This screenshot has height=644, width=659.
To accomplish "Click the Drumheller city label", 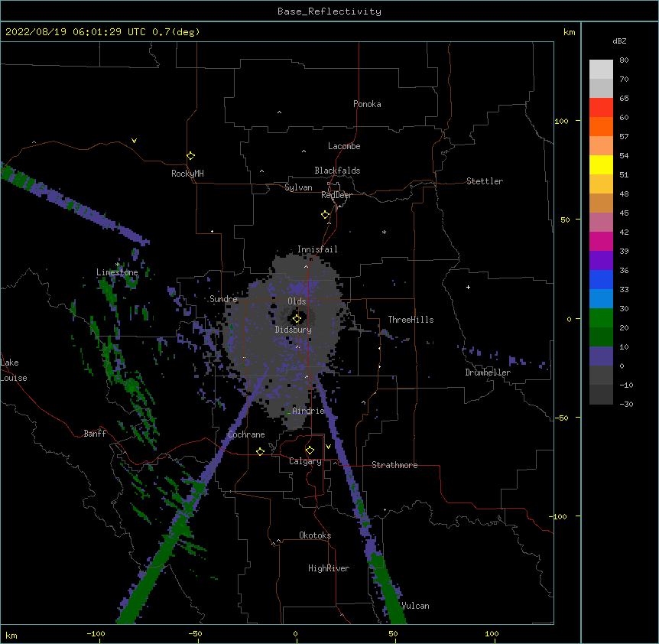I will [x=488, y=372].
